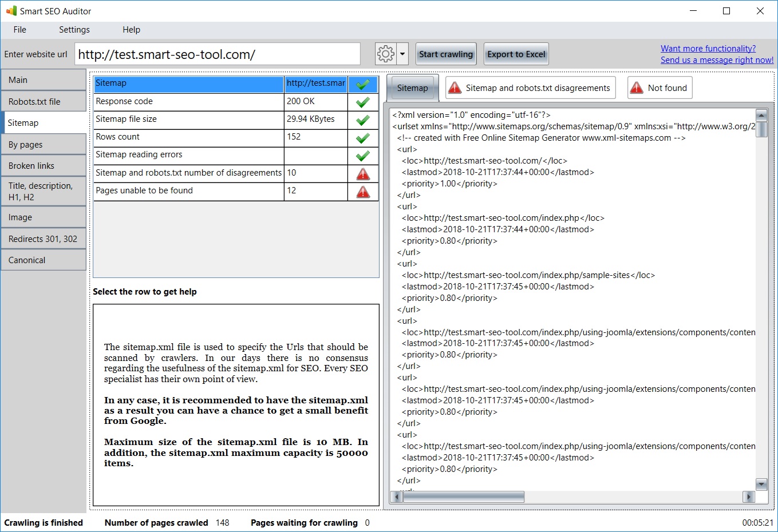Follow the Want more functionality link
The image size is (778, 532).
(x=708, y=49)
